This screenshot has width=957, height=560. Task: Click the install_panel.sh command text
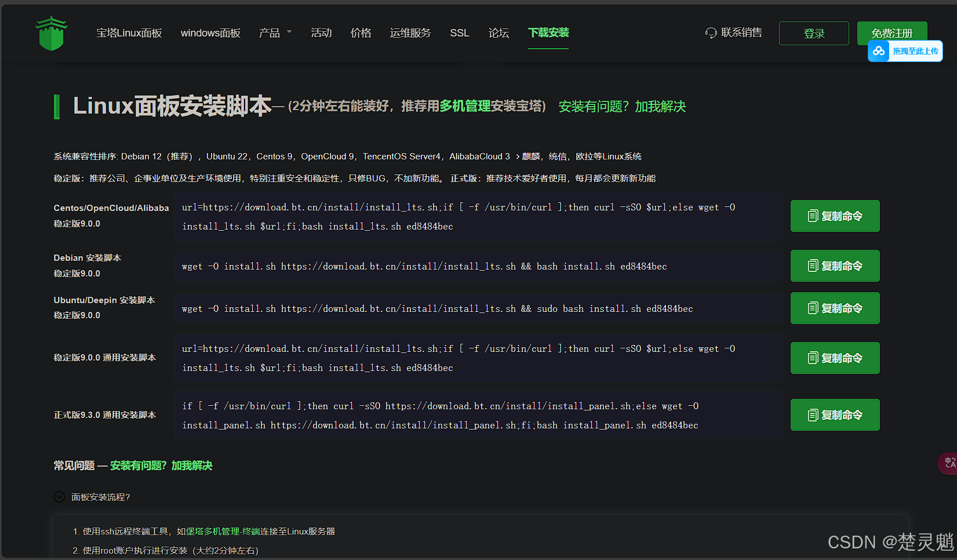440,416
